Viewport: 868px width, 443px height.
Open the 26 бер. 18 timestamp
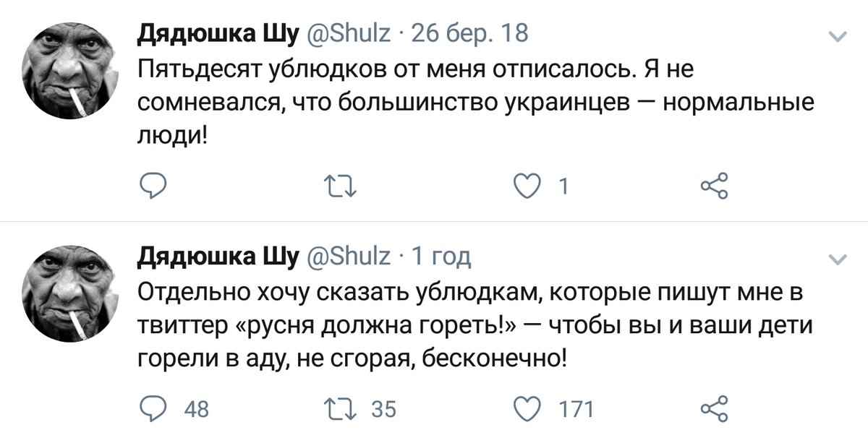470,33
